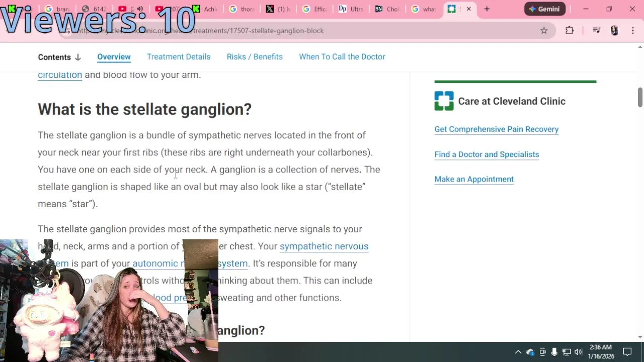Click Get Comprehensive Pain Recovery link
Image resolution: width=644 pixels, height=362 pixels.
pos(497,129)
